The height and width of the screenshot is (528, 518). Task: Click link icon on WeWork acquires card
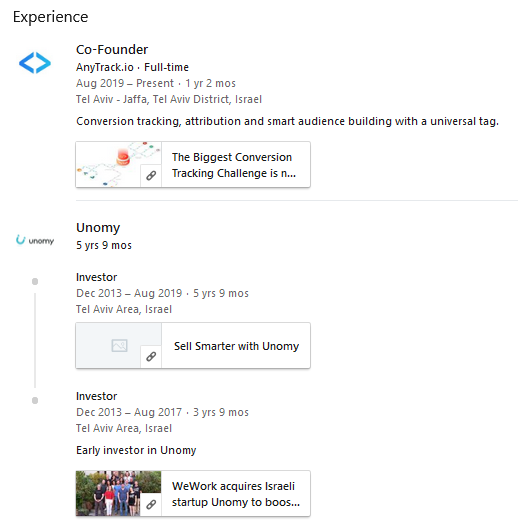(x=151, y=504)
